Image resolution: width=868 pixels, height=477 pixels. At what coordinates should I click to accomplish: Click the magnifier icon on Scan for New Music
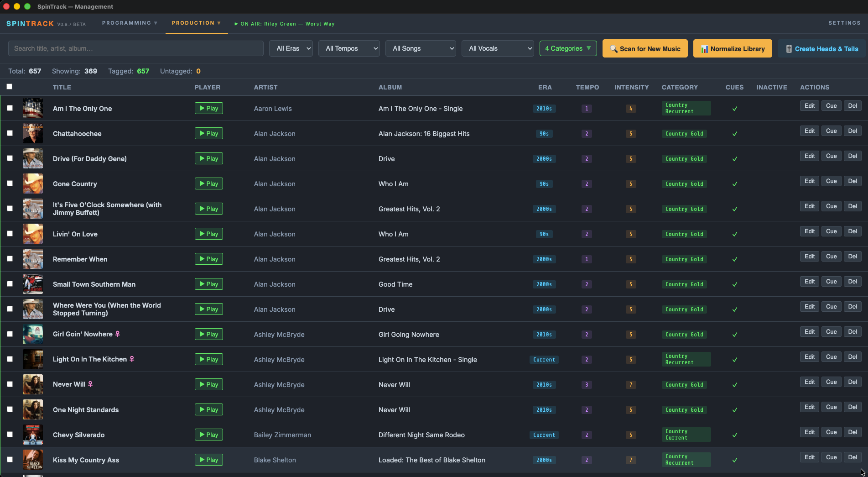click(613, 49)
